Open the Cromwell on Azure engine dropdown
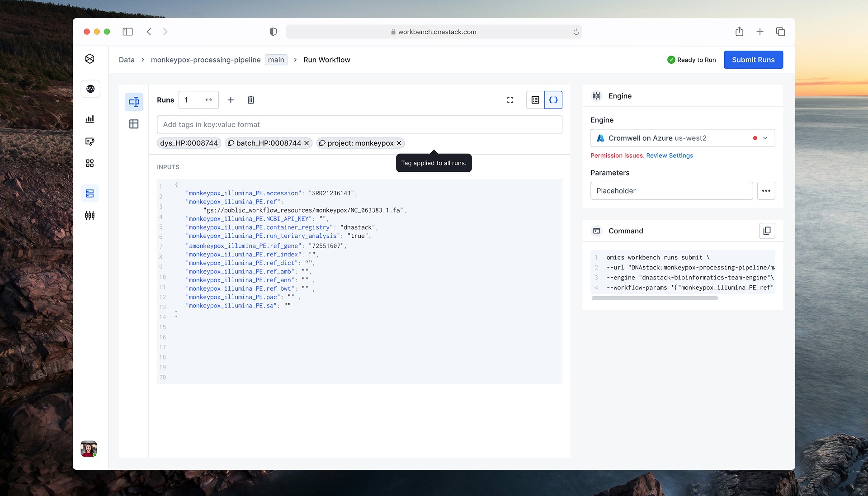868x496 pixels. 683,138
